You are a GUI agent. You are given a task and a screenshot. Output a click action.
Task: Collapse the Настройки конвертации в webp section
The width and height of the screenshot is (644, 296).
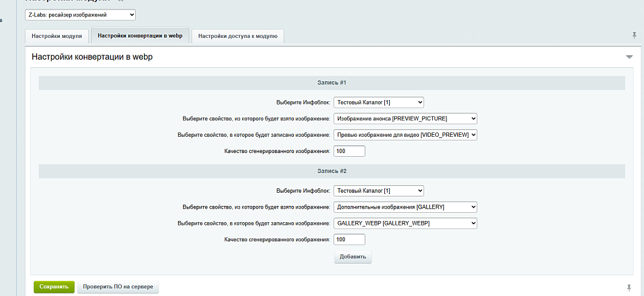pos(629,57)
